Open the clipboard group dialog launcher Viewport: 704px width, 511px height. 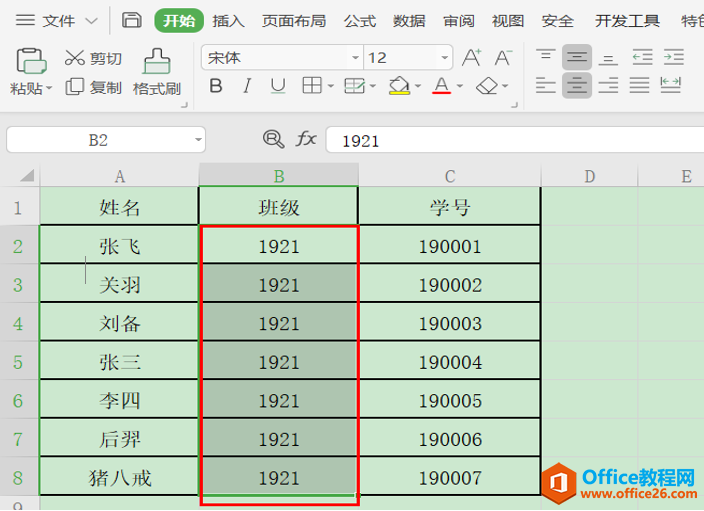(x=184, y=105)
